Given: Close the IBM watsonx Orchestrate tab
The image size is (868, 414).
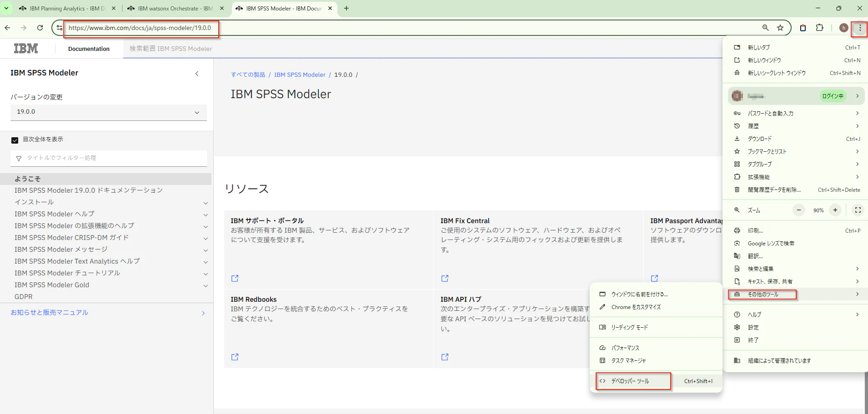Looking at the screenshot, I should [x=222, y=8].
